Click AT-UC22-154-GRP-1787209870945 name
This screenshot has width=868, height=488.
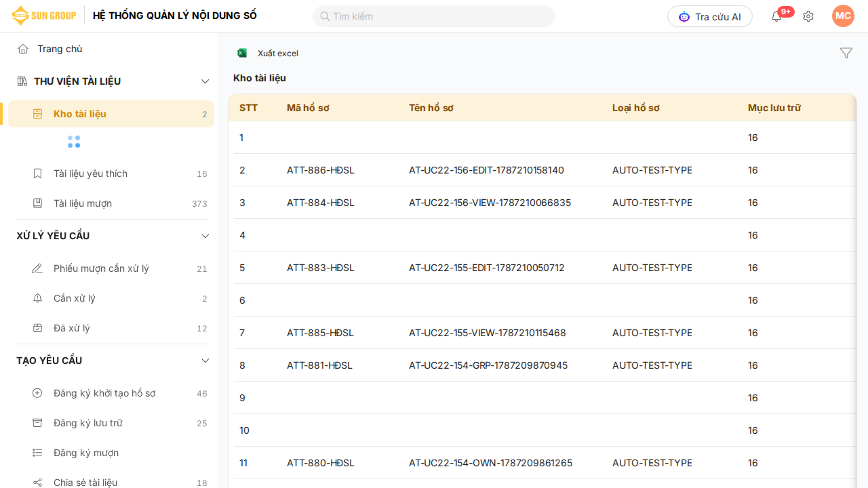click(488, 365)
